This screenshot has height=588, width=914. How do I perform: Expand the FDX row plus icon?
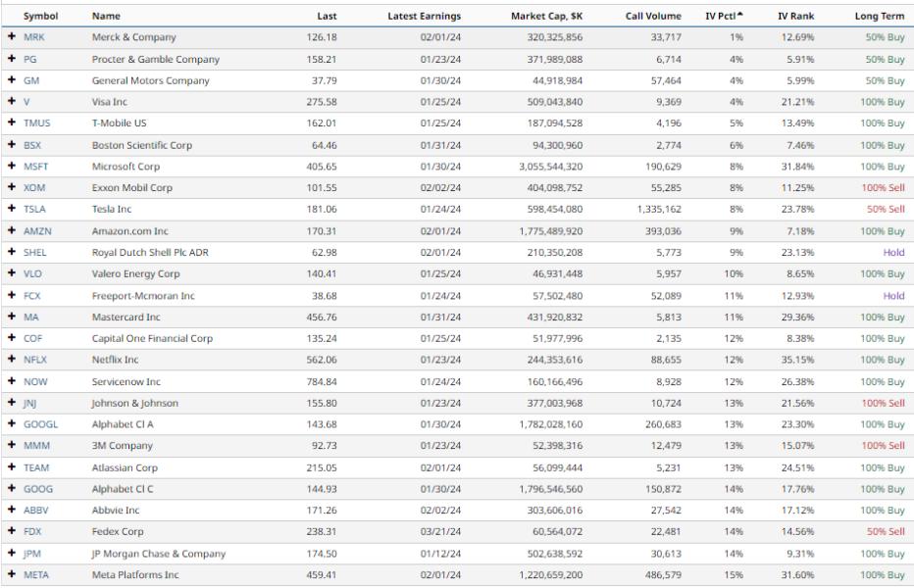pyautogui.click(x=12, y=531)
